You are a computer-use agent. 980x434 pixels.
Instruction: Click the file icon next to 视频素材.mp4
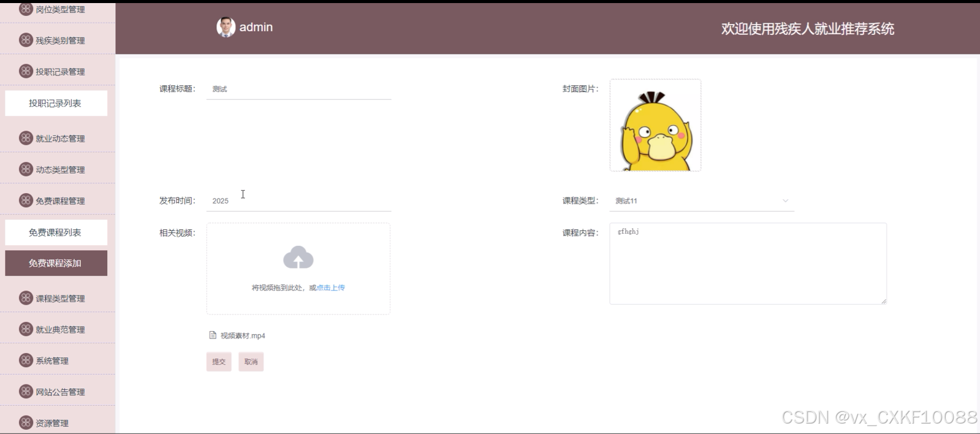pyautogui.click(x=213, y=335)
